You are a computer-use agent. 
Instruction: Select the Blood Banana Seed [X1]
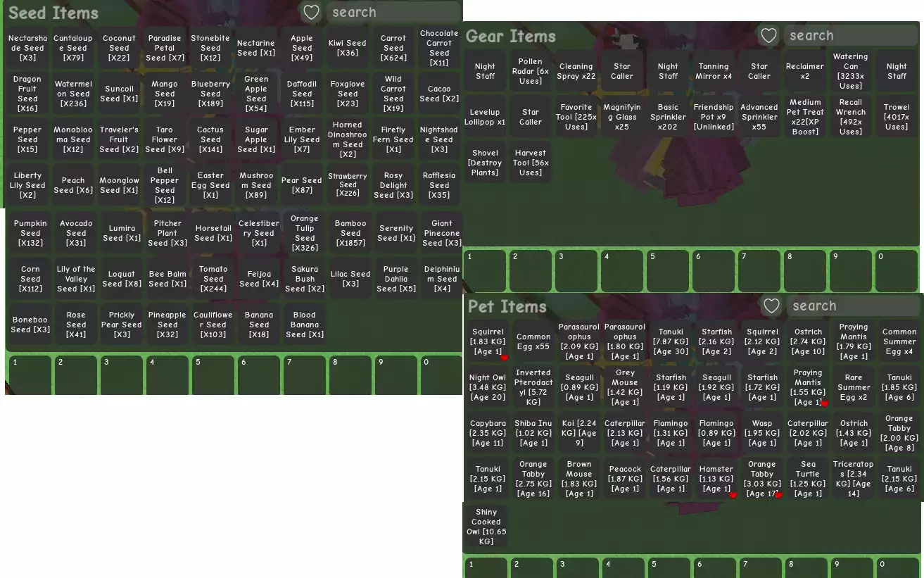(305, 325)
